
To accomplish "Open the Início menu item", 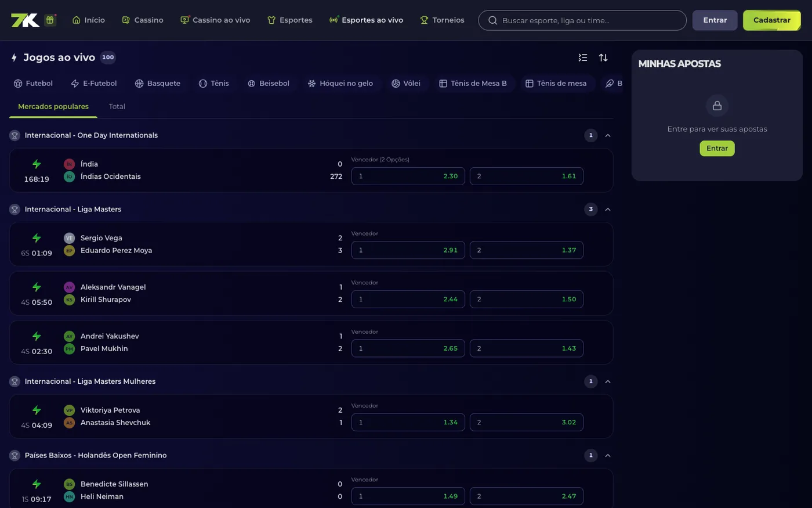I will (x=89, y=20).
